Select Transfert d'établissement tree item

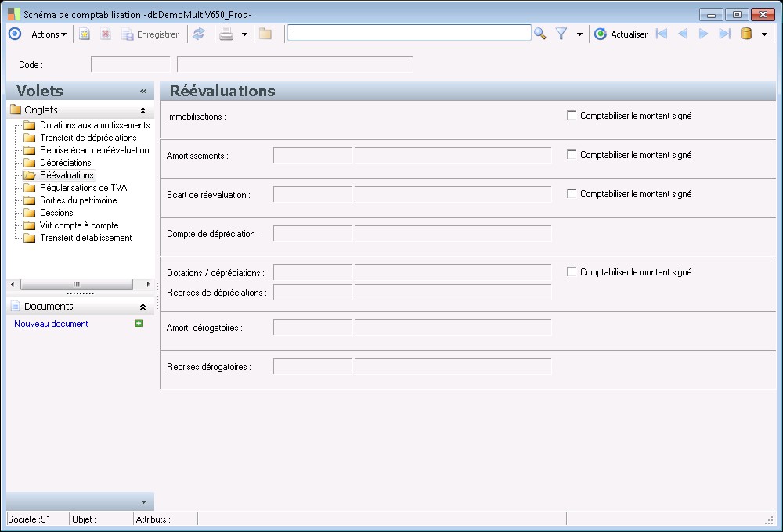(x=86, y=238)
